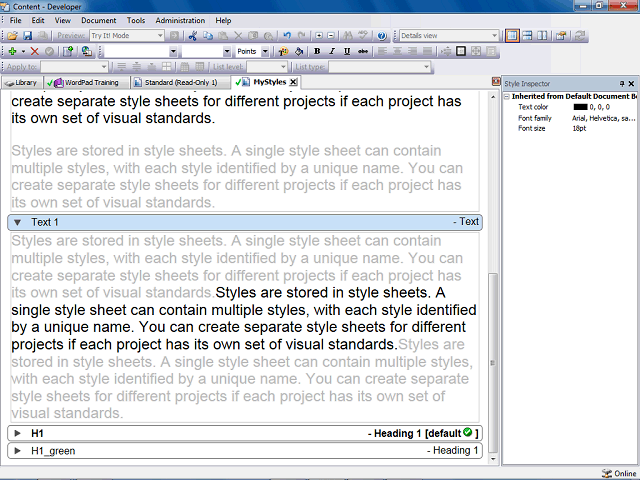This screenshot has height=480, width=640.
Task: Click the Save floppy disk icon
Action: tap(27, 36)
